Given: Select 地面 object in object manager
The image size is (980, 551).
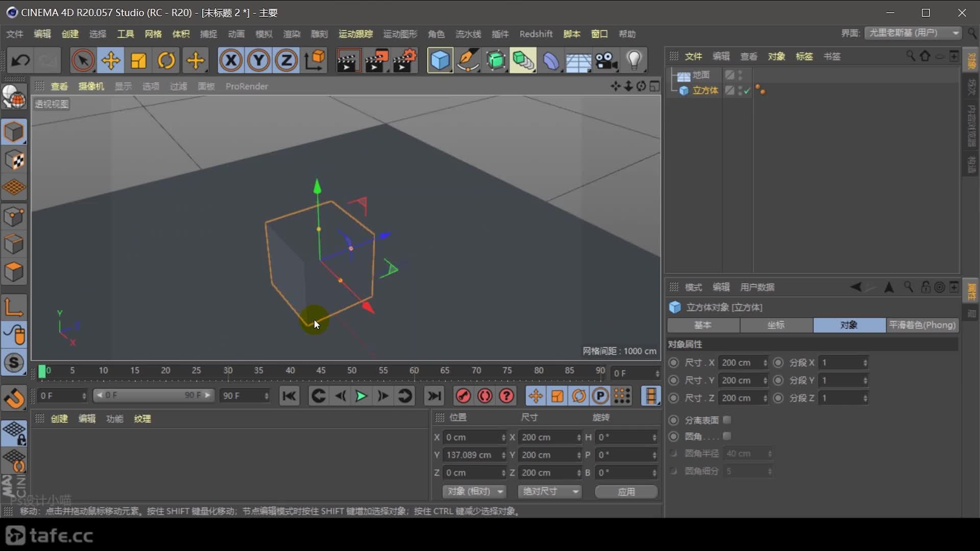Looking at the screenshot, I should pos(701,75).
